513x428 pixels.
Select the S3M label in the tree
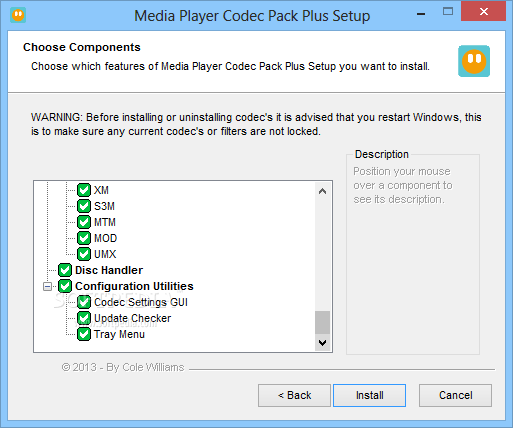point(104,206)
